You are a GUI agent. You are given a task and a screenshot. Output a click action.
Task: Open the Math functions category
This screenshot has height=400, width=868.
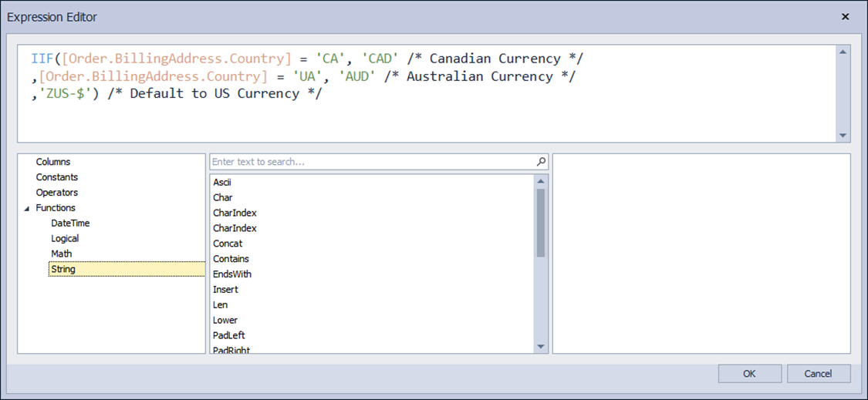pyautogui.click(x=62, y=254)
